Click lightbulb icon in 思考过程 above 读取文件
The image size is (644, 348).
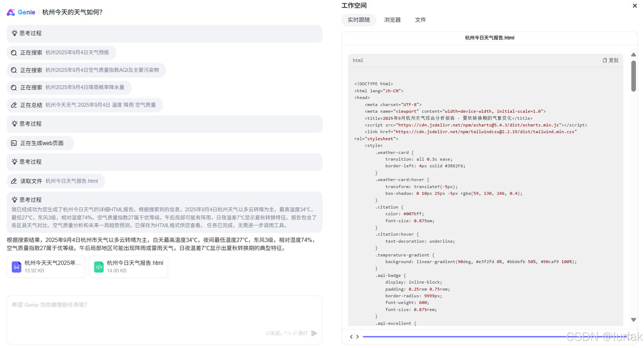coord(14,162)
